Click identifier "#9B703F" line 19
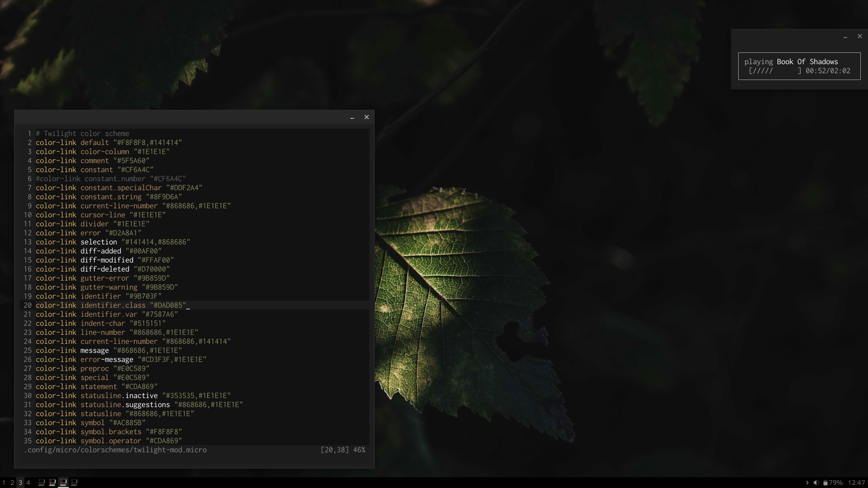 coord(99,296)
